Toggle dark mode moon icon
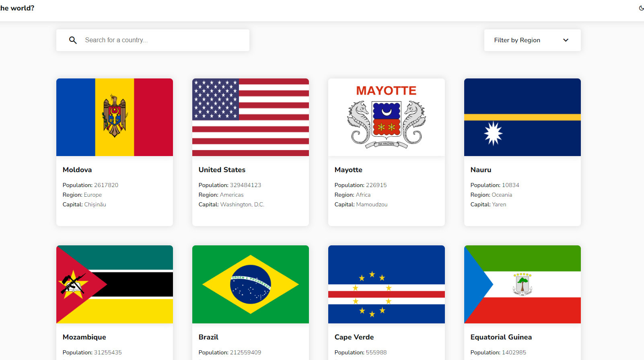The image size is (644, 360). (x=641, y=8)
